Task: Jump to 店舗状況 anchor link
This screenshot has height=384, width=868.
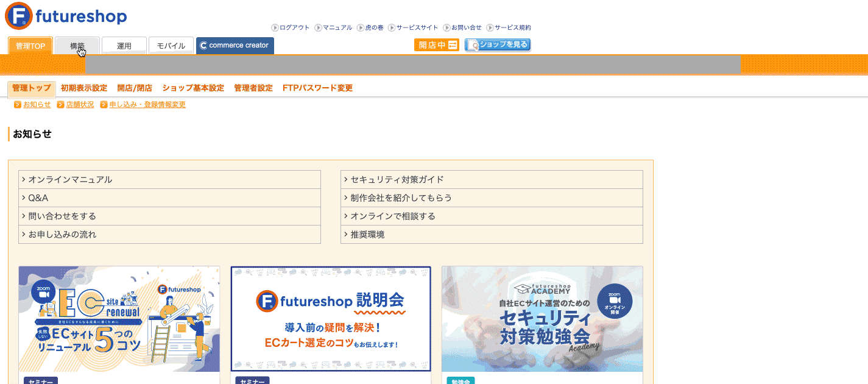Action: [x=80, y=105]
